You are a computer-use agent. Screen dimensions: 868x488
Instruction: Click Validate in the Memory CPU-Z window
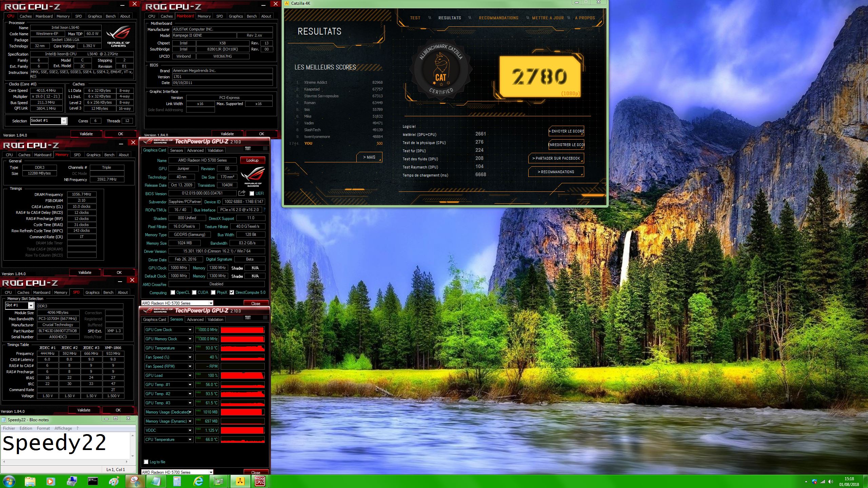(x=85, y=272)
